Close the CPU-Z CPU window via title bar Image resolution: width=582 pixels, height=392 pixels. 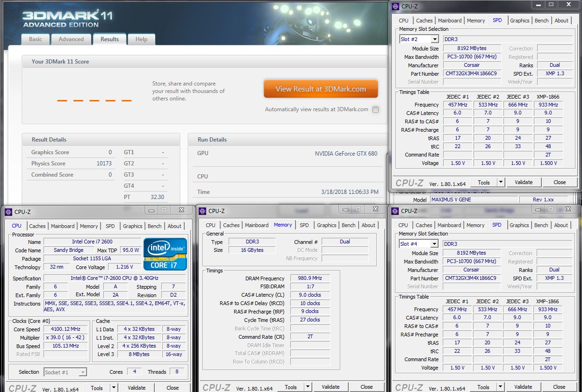pyautogui.click(x=181, y=210)
